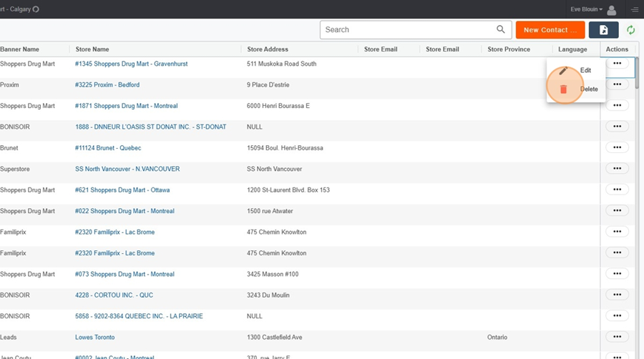Click address 9 Place D'estrie
The height and width of the screenshot is (359, 644).
pos(268,84)
